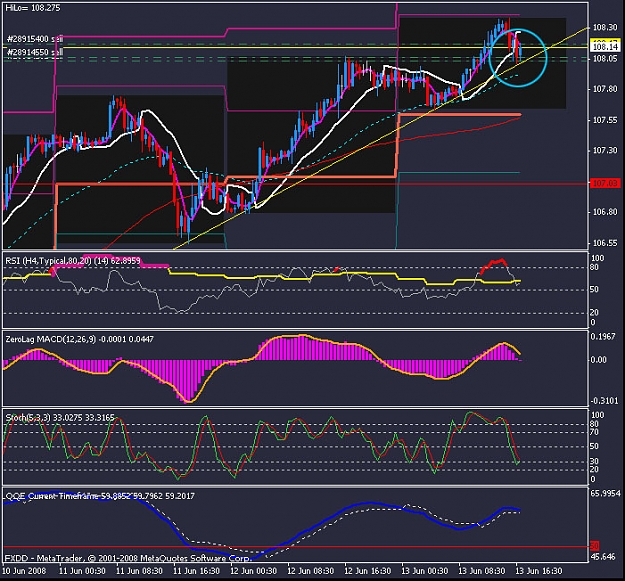Click the MACD scale value -0.3101
Viewport: 625px width, 581px height.
[603, 401]
